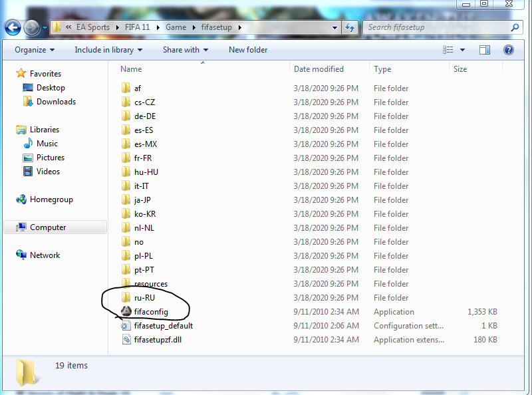Select Game in the address bar
This screenshot has height=395, width=532.
(176, 27)
